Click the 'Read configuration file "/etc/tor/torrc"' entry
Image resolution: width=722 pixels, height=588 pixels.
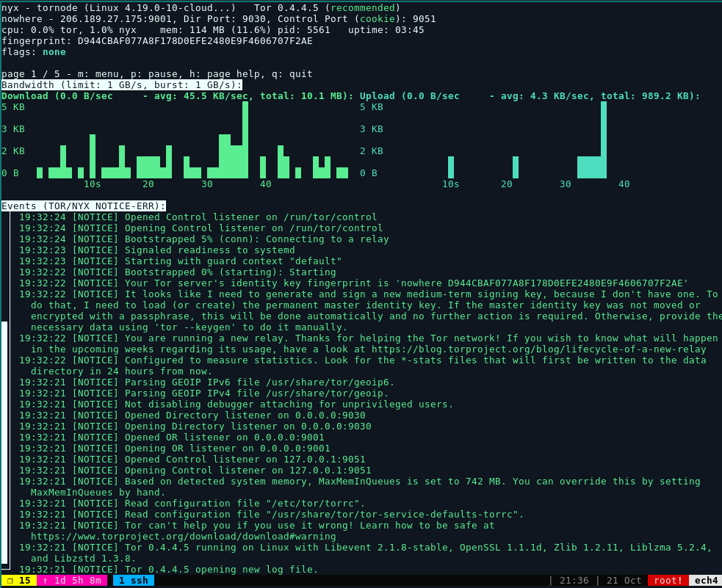(x=192, y=504)
